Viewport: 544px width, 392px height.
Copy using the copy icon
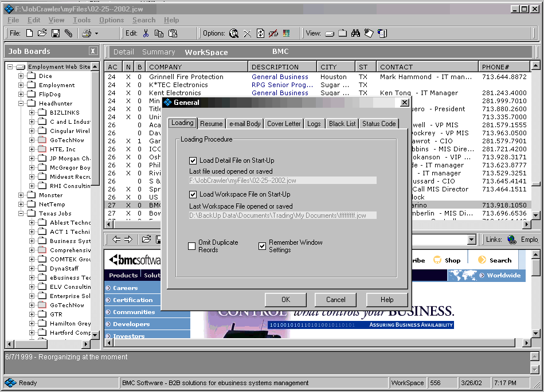pyautogui.click(x=158, y=33)
